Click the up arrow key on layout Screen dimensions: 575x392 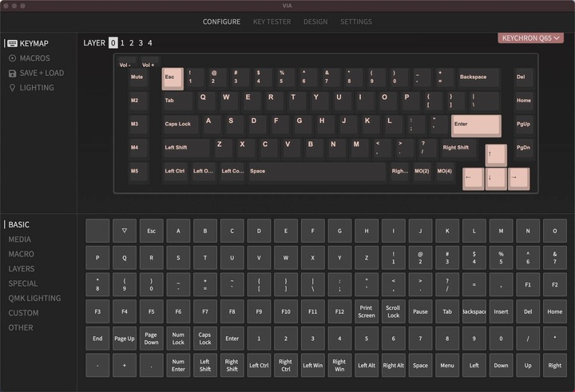click(496, 155)
